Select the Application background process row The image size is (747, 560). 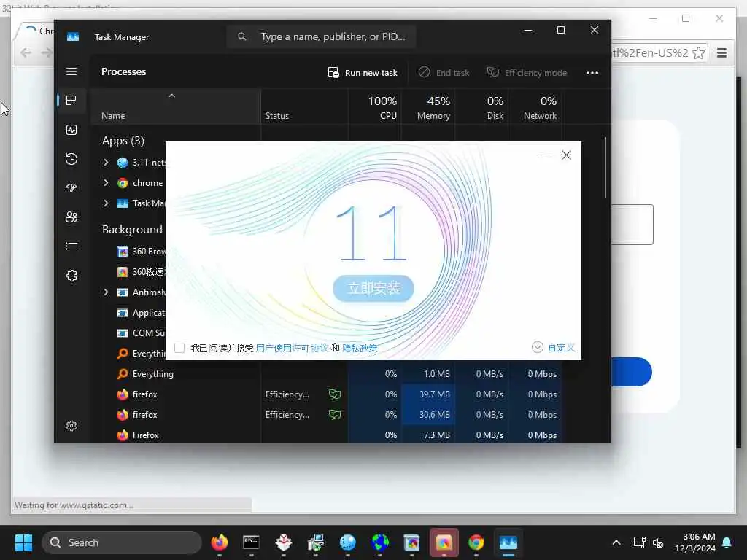point(142,313)
